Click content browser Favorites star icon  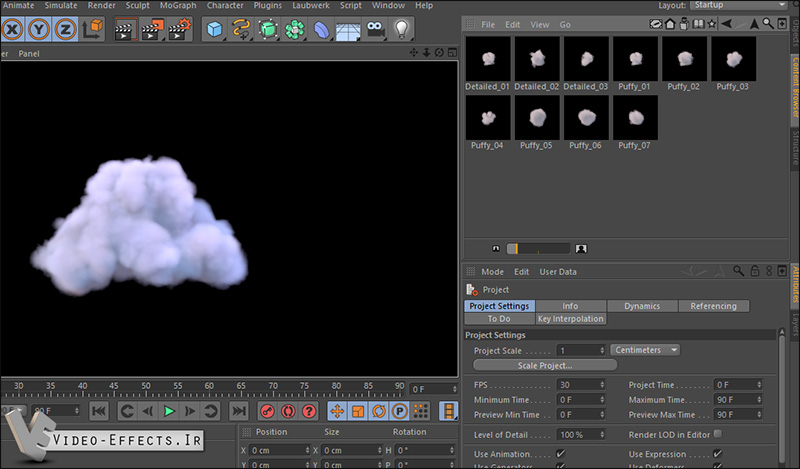[x=712, y=24]
